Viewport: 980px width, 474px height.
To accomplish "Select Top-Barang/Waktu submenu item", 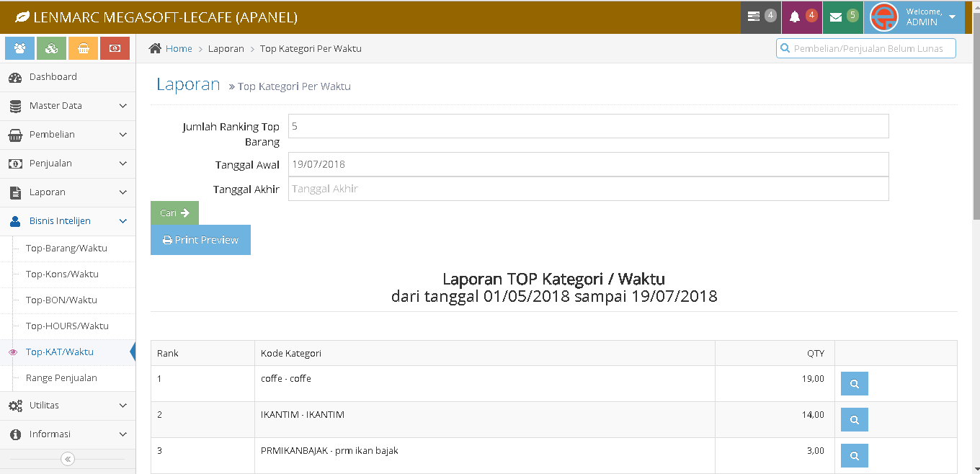I will 66,249.
